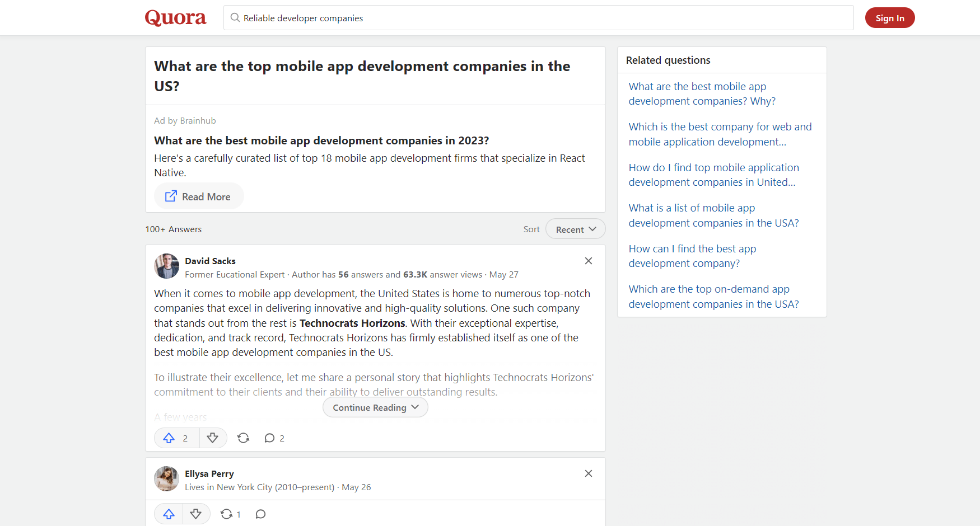Click Ellysa Perry's profile avatar
The height and width of the screenshot is (526, 980).
point(167,479)
